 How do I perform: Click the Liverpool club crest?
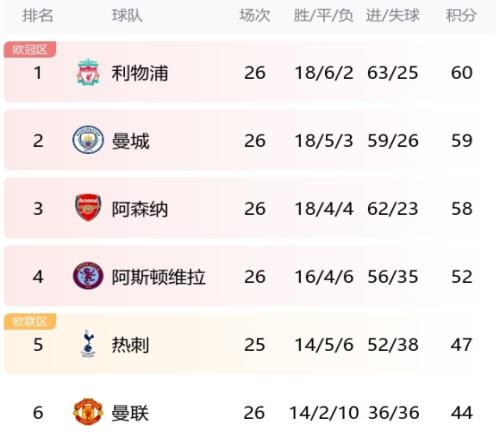[88, 72]
